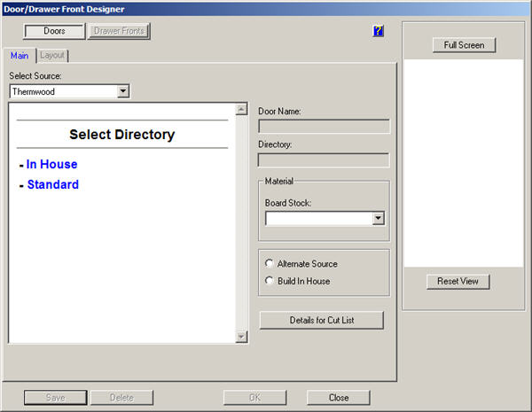Select the Alternate Source radio button
The height and width of the screenshot is (412, 532).
(x=270, y=264)
